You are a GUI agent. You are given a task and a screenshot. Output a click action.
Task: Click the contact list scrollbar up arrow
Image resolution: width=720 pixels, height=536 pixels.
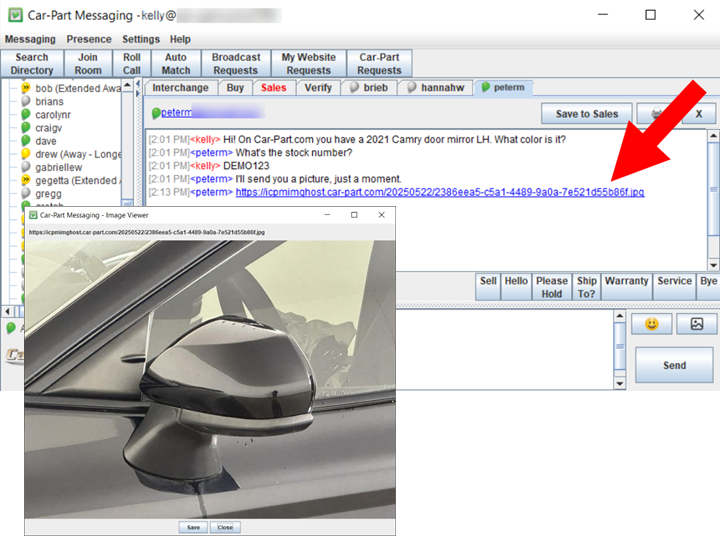click(127, 85)
